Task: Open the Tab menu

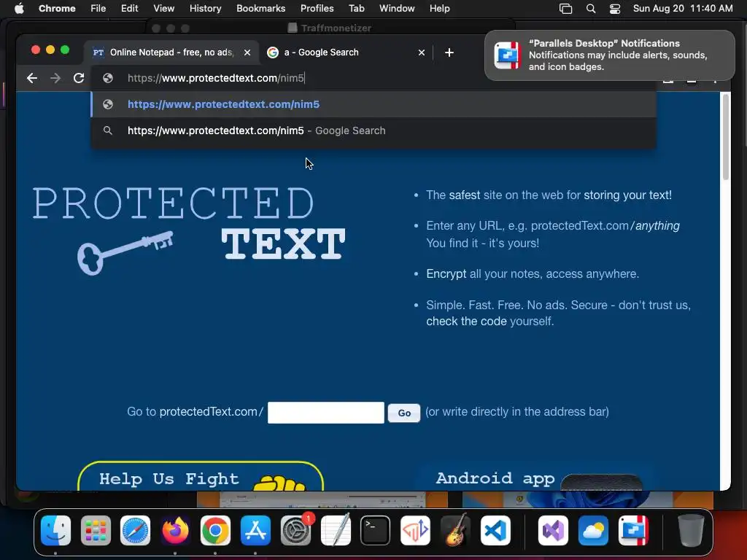Action: pyautogui.click(x=356, y=9)
